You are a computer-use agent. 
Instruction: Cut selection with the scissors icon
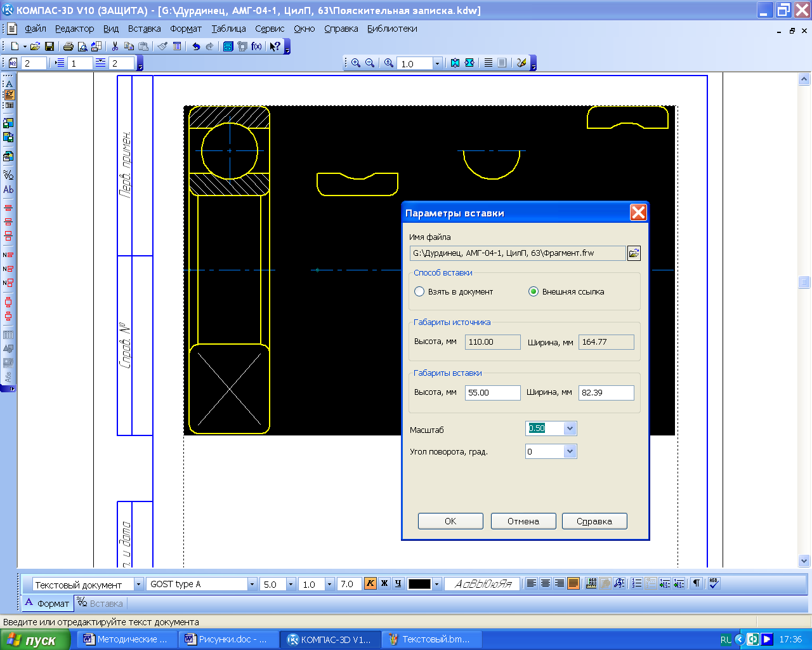coord(115,46)
